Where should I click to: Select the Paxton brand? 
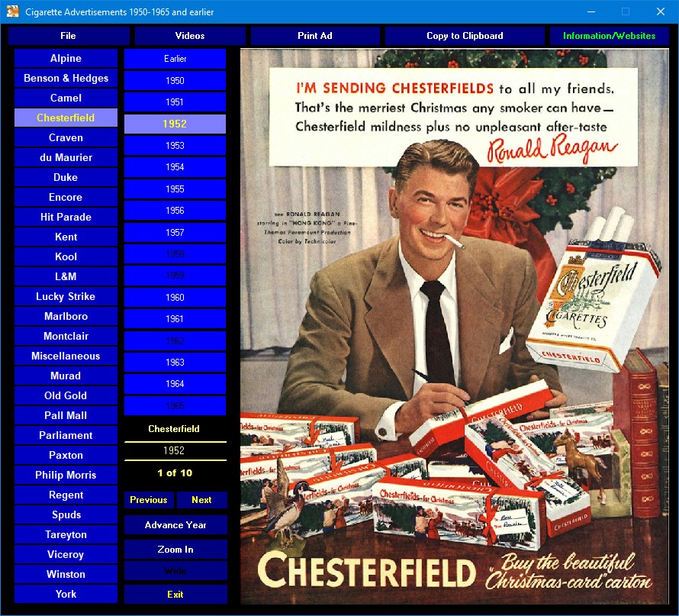(x=66, y=455)
